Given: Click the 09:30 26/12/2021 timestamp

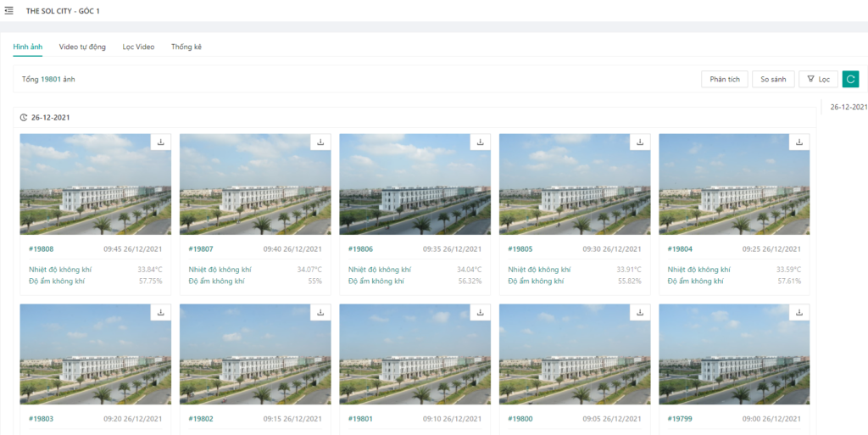Looking at the screenshot, I should coord(612,249).
